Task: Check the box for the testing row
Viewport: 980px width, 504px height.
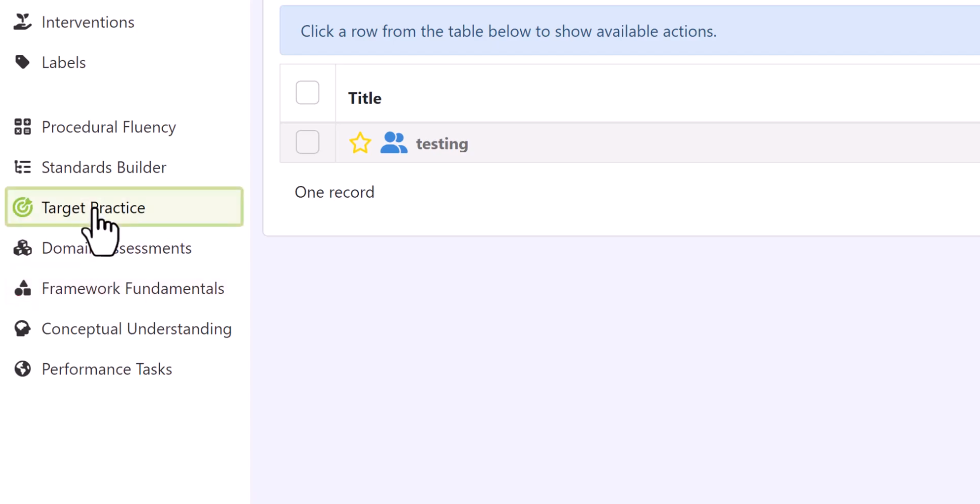Action: pyautogui.click(x=308, y=142)
